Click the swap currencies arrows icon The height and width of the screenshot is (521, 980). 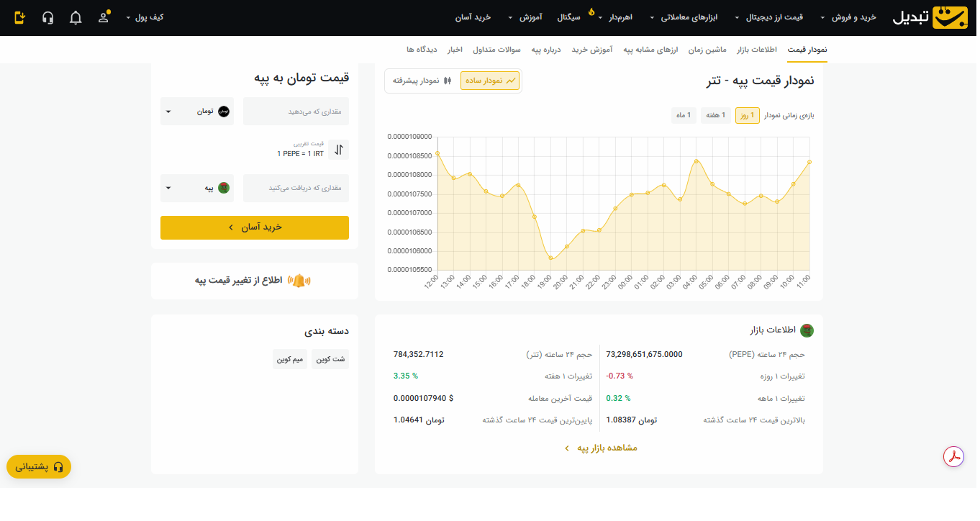pyautogui.click(x=338, y=149)
